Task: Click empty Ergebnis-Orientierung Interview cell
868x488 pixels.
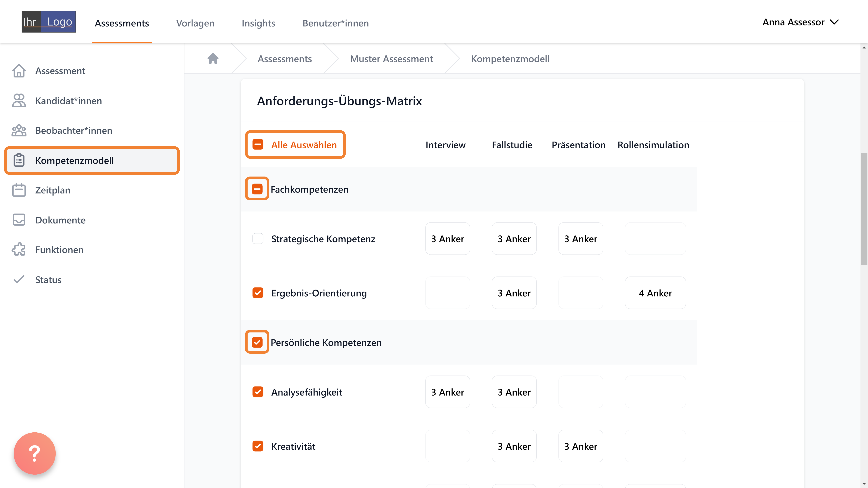Action: coord(447,293)
